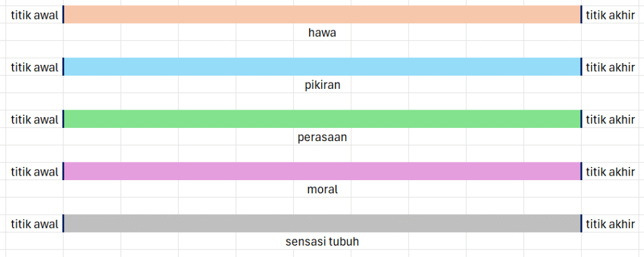Viewport: 644px width, 257px height.
Task: Select the 'pikiran' label cell
Action: pyautogui.click(x=322, y=84)
